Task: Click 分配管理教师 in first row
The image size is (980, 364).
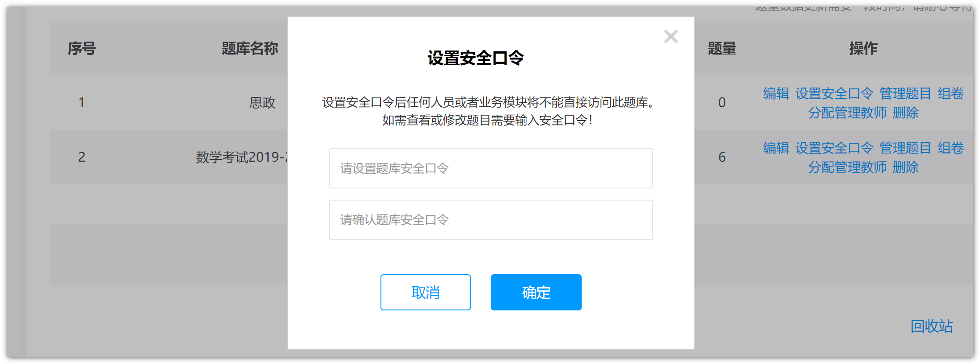Action: click(x=847, y=113)
